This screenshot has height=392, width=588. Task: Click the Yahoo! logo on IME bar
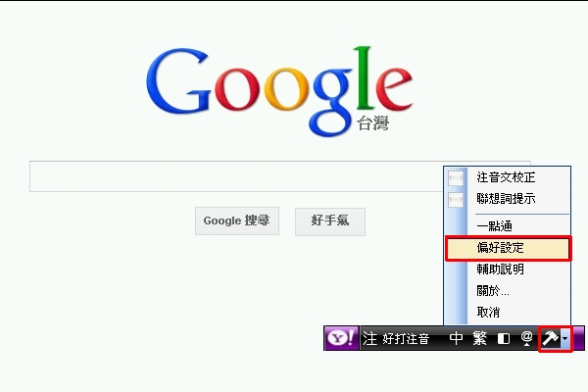coord(341,338)
